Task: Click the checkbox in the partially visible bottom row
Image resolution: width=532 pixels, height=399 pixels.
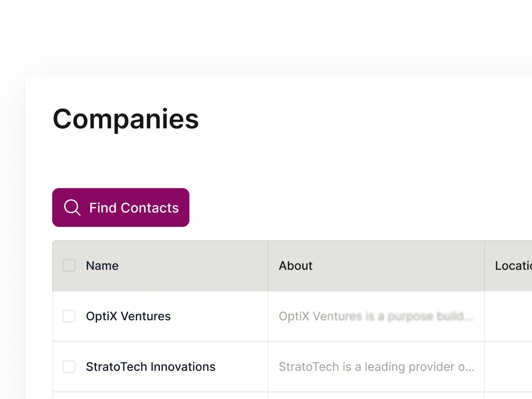Action: [69, 398]
